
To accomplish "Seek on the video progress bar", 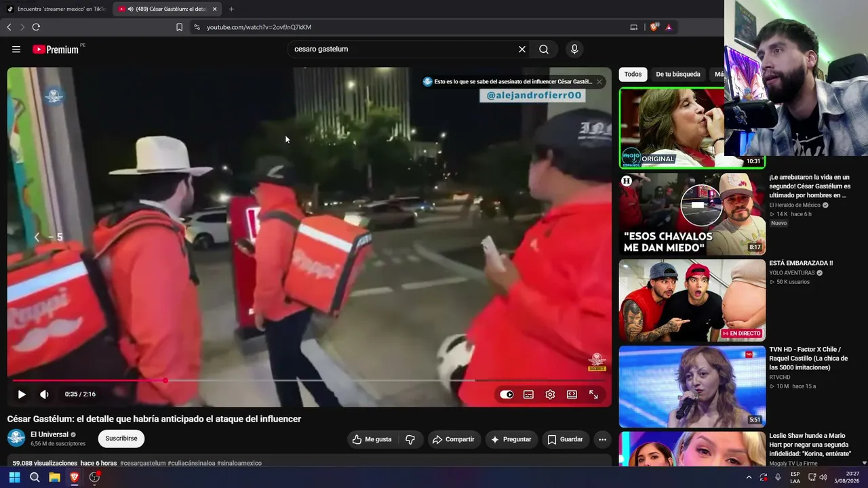I will click(x=309, y=381).
